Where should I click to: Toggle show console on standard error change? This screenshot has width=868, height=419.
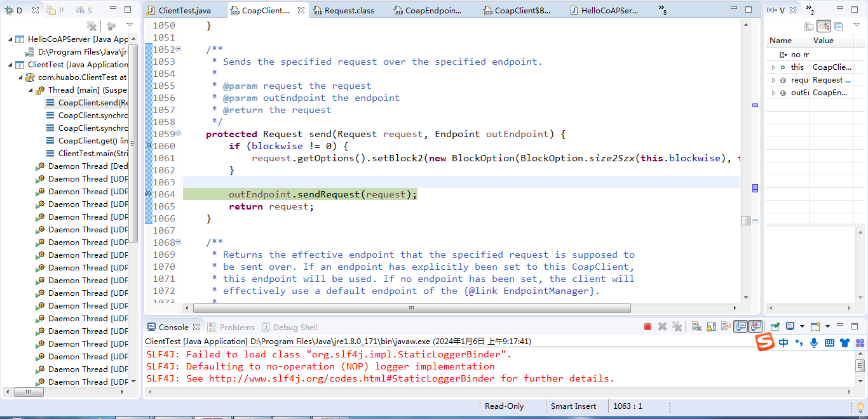click(755, 326)
